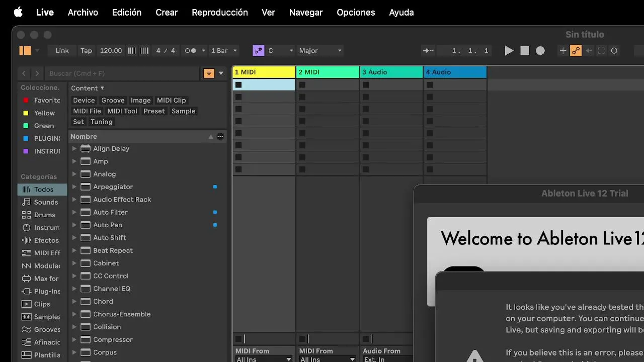Open the Opciones menu

point(356,12)
